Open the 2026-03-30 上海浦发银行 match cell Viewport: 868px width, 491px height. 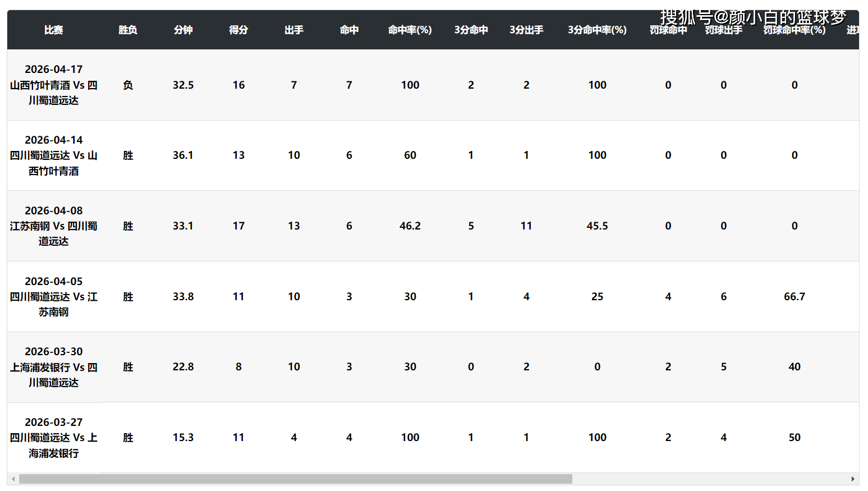point(54,367)
